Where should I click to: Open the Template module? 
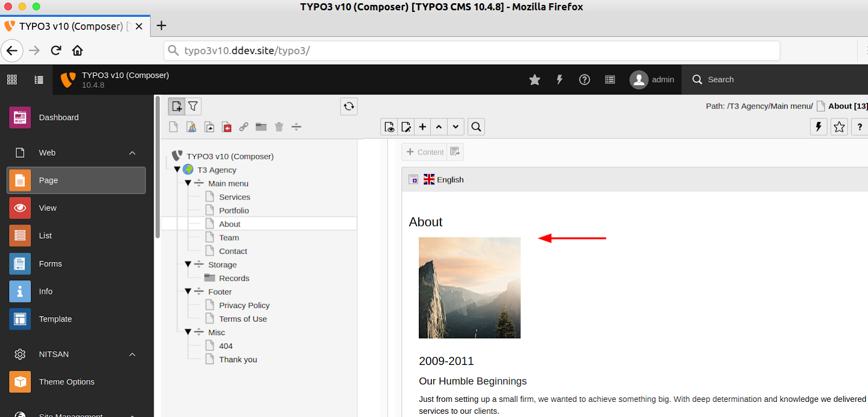pyautogui.click(x=76, y=319)
